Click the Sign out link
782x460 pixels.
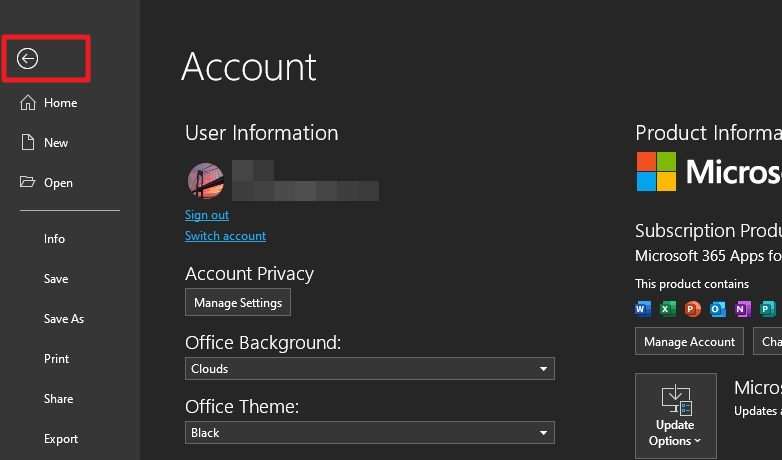207,215
